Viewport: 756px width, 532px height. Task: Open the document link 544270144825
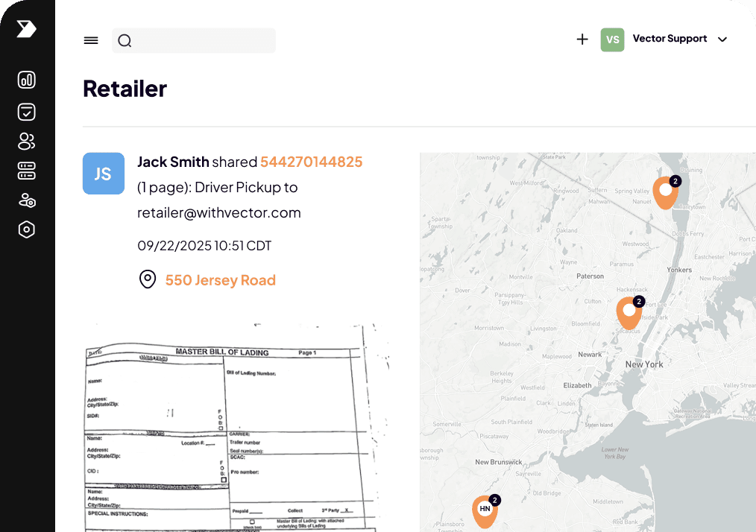pyautogui.click(x=311, y=162)
